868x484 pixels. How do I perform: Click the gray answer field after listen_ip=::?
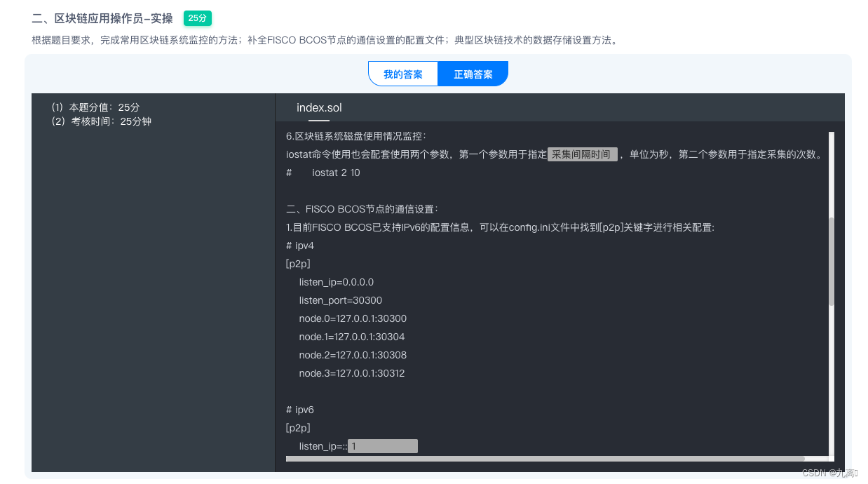(x=382, y=445)
